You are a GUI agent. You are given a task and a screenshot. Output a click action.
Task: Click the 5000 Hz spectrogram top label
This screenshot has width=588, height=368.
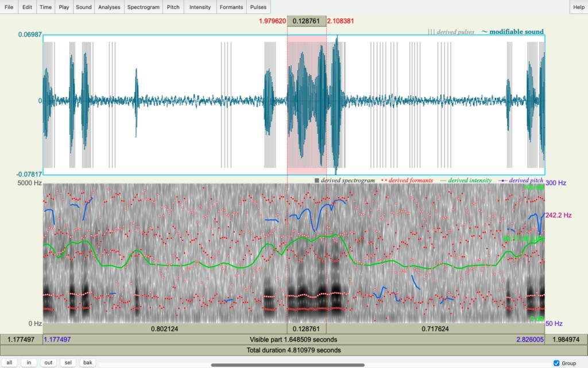click(30, 183)
